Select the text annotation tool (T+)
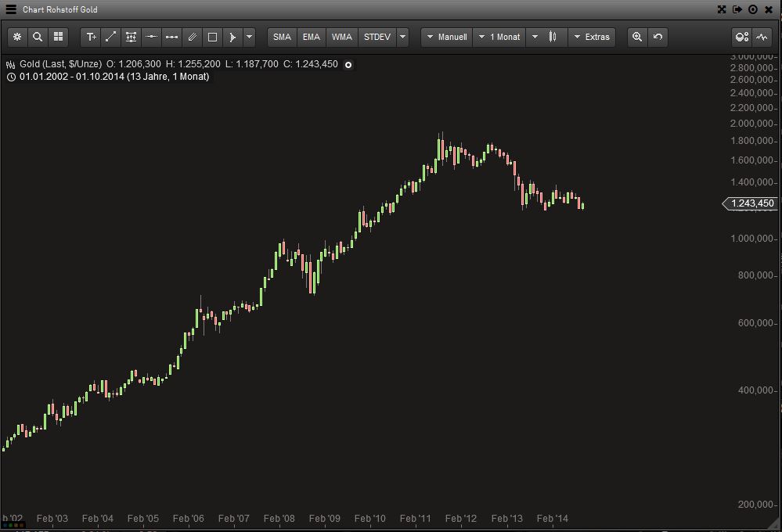The image size is (782, 532). coord(92,37)
